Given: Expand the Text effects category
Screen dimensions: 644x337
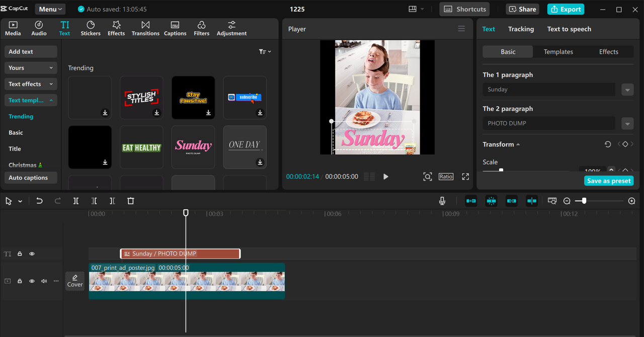Looking at the screenshot, I should pyautogui.click(x=31, y=84).
